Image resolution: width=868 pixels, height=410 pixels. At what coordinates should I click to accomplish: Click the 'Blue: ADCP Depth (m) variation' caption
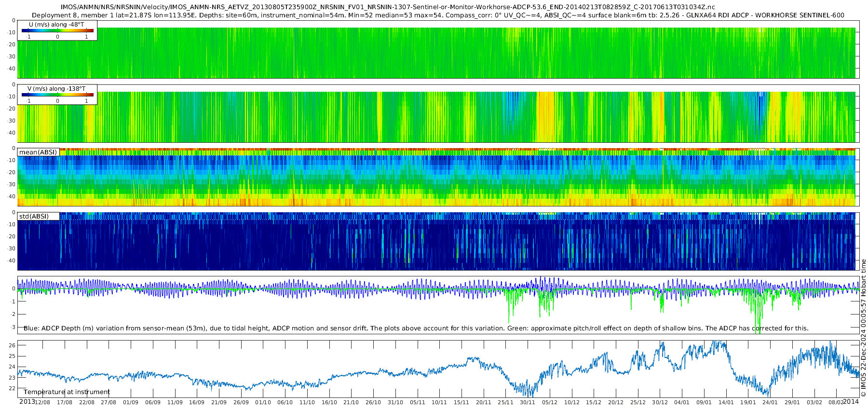416,328
